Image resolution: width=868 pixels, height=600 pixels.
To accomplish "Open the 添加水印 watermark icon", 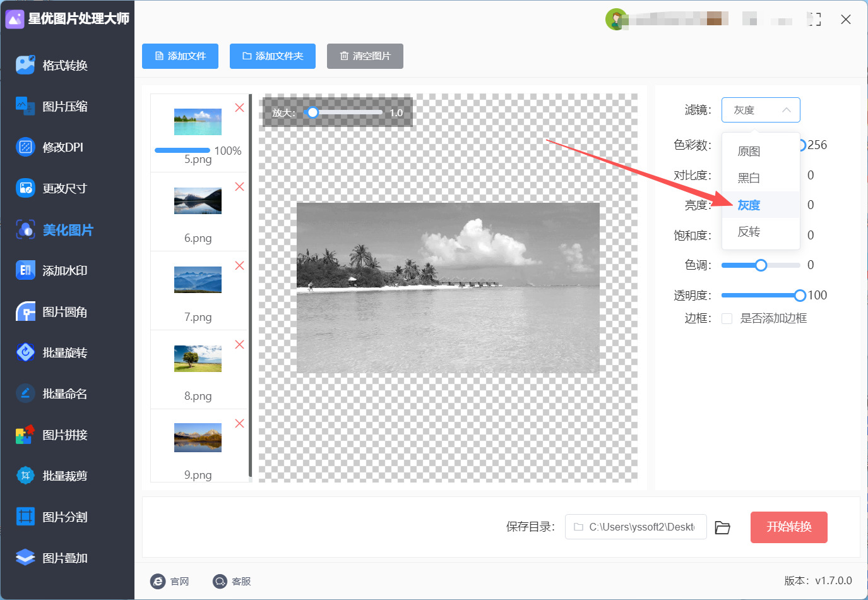I will [25, 270].
